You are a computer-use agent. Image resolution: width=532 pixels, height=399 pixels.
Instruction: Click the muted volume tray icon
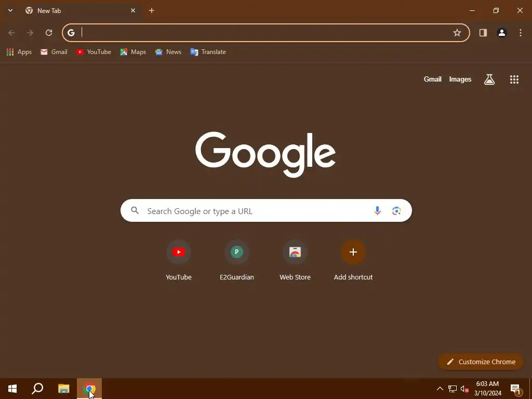pyautogui.click(x=464, y=389)
